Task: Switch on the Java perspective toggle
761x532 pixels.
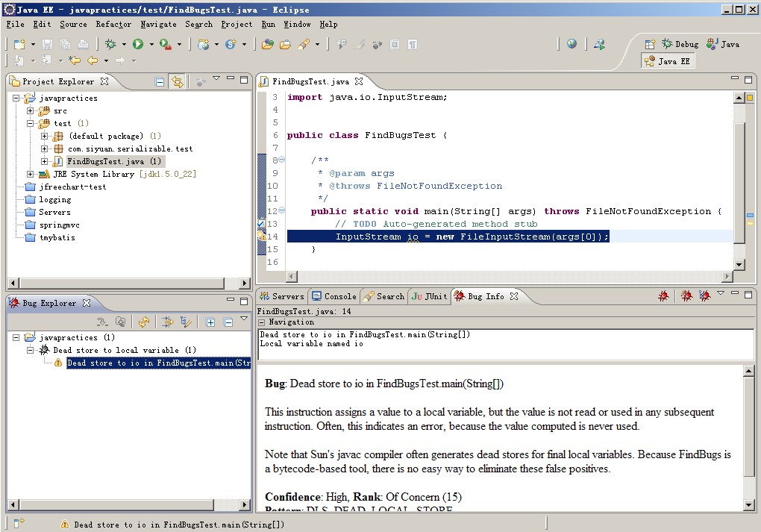Action: point(721,43)
